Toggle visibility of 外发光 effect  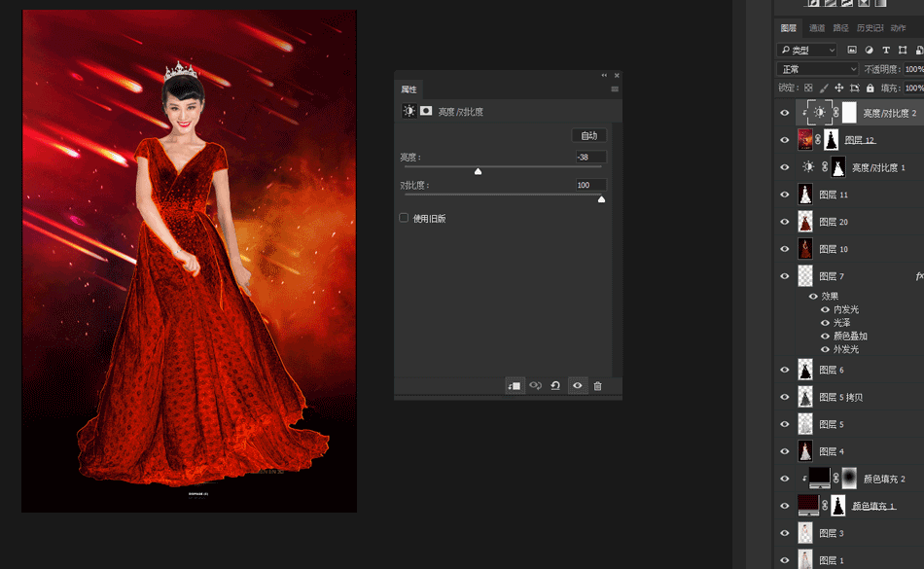tap(826, 349)
